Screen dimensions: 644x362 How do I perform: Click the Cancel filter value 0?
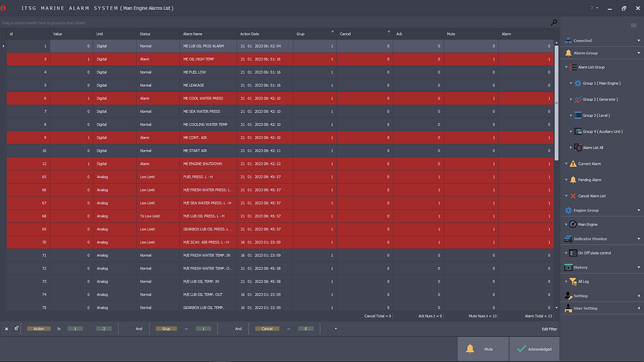306,328
